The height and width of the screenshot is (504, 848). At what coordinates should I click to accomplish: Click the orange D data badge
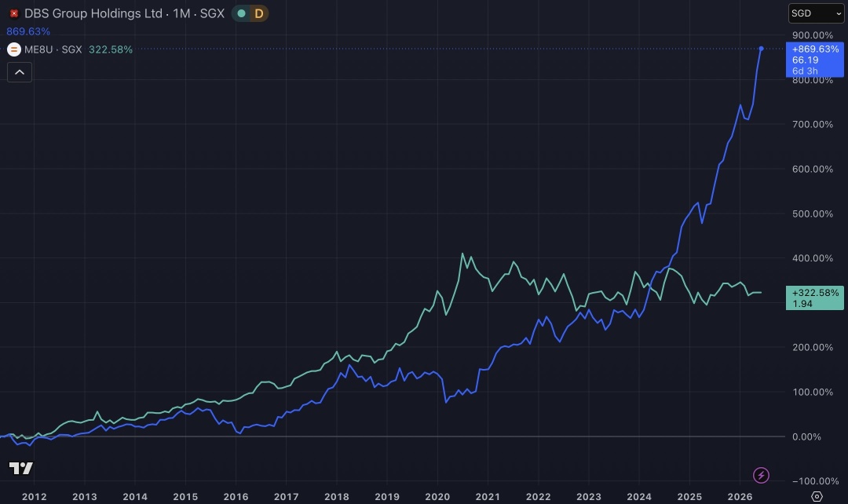pos(259,13)
